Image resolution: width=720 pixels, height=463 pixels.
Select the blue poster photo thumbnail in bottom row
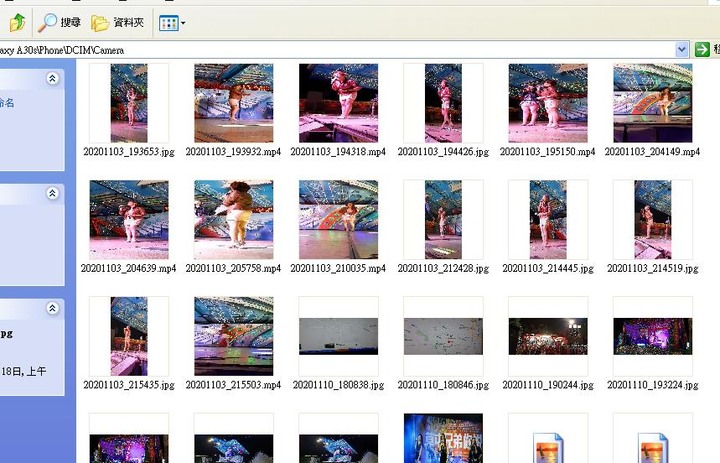coord(443,438)
